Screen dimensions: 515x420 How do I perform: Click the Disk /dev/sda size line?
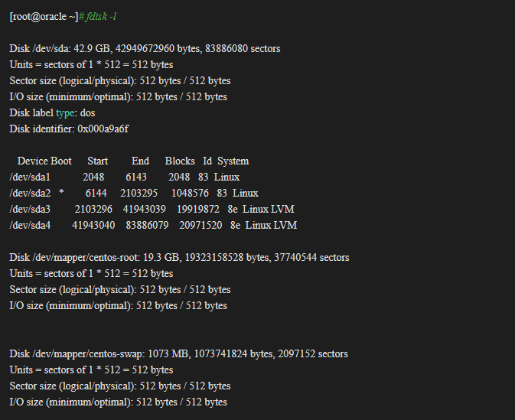pos(145,49)
